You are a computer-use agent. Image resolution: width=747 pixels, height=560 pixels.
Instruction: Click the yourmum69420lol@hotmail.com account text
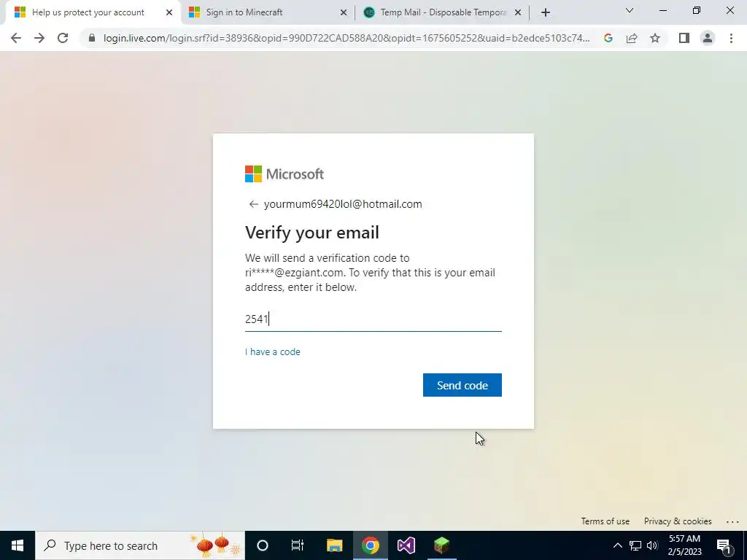343,204
